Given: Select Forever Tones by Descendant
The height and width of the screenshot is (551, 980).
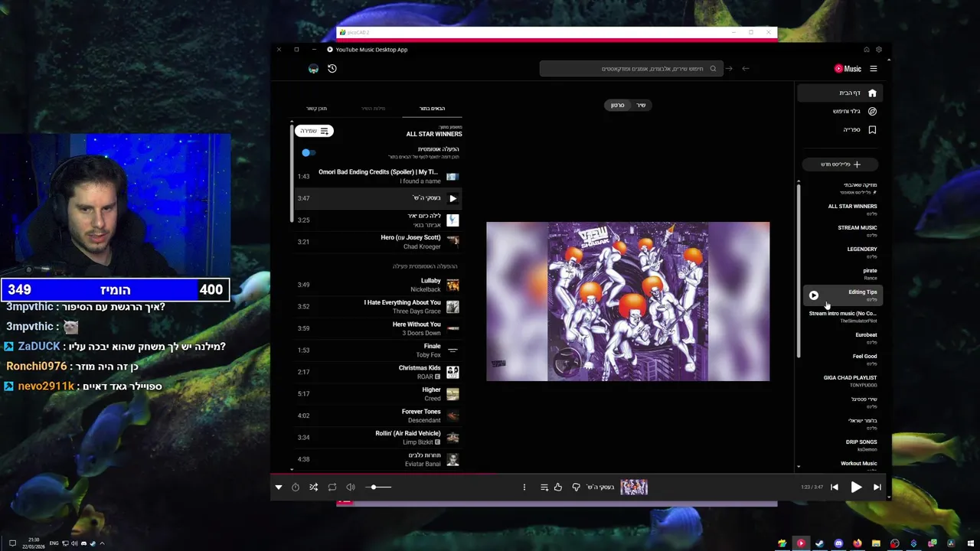Looking at the screenshot, I should click(378, 416).
